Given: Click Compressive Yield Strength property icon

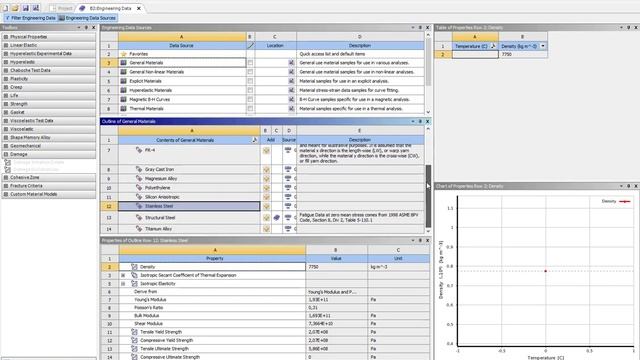Looking at the screenshot, I should [134, 340].
